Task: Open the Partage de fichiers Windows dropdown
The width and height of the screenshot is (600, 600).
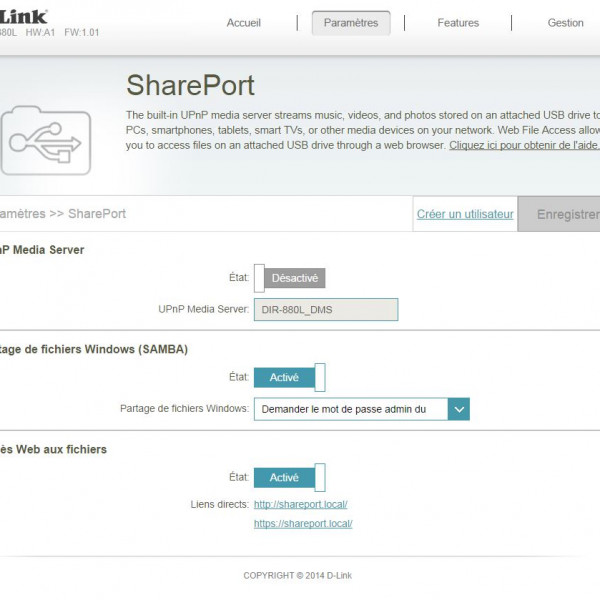Action: click(350, 409)
